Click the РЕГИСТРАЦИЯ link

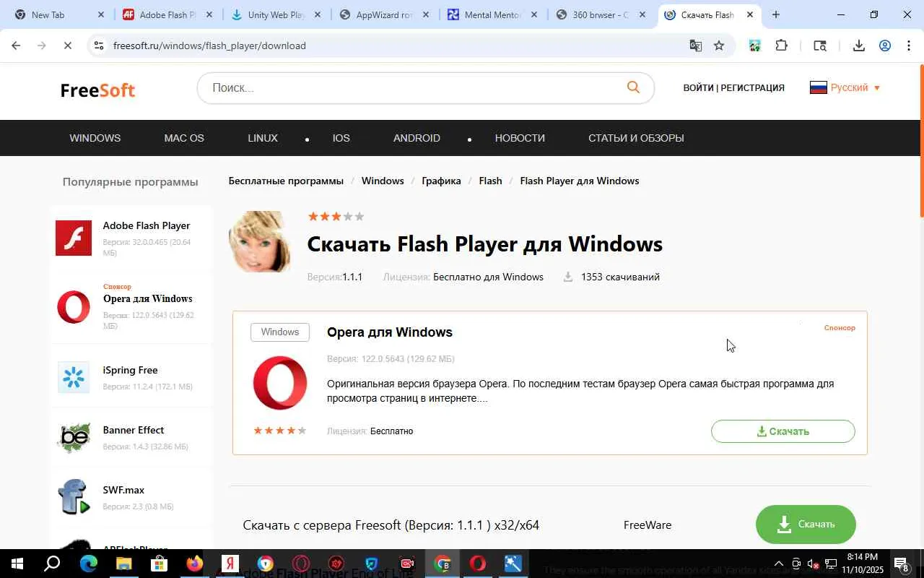click(752, 87)
